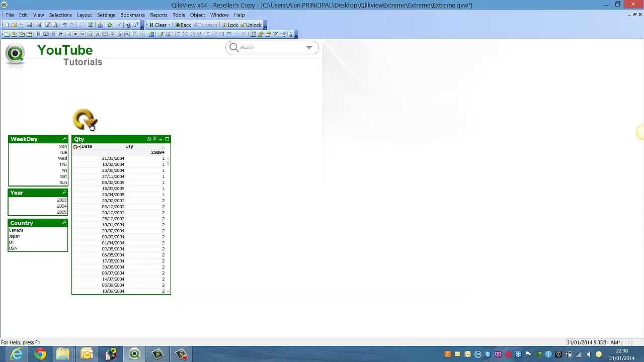Select 2005 in the Year list

(38, 212)
